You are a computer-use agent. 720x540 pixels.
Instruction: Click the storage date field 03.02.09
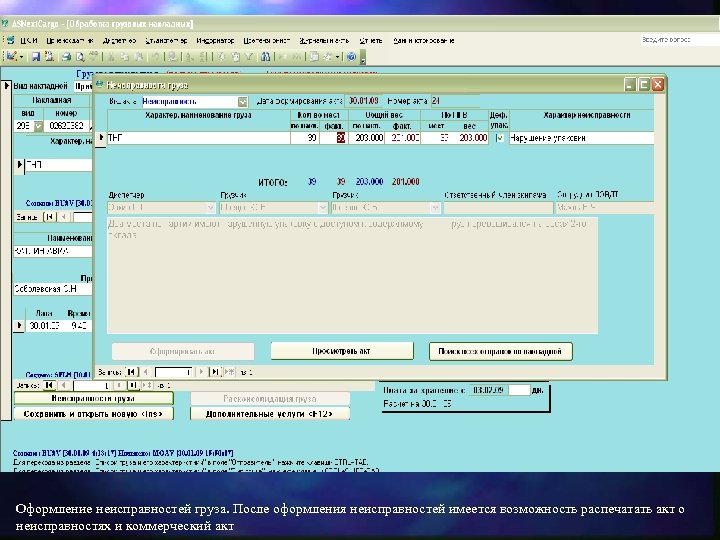pos(488,390)
